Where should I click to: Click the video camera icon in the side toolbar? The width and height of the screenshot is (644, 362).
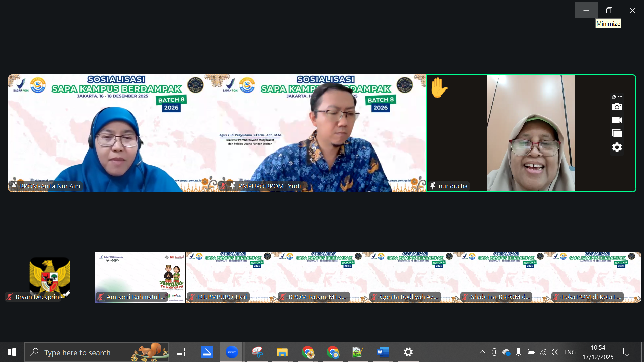[616, 120]
